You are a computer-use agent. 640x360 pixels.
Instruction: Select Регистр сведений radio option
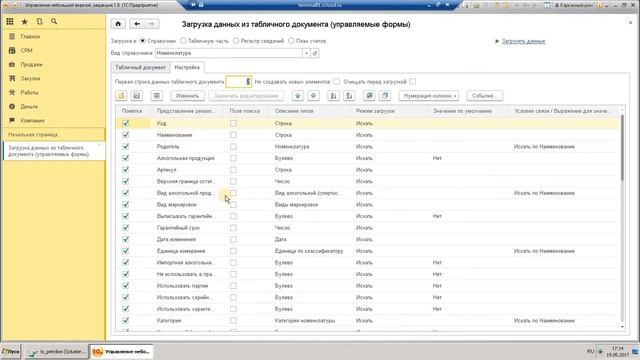(236, 41)
